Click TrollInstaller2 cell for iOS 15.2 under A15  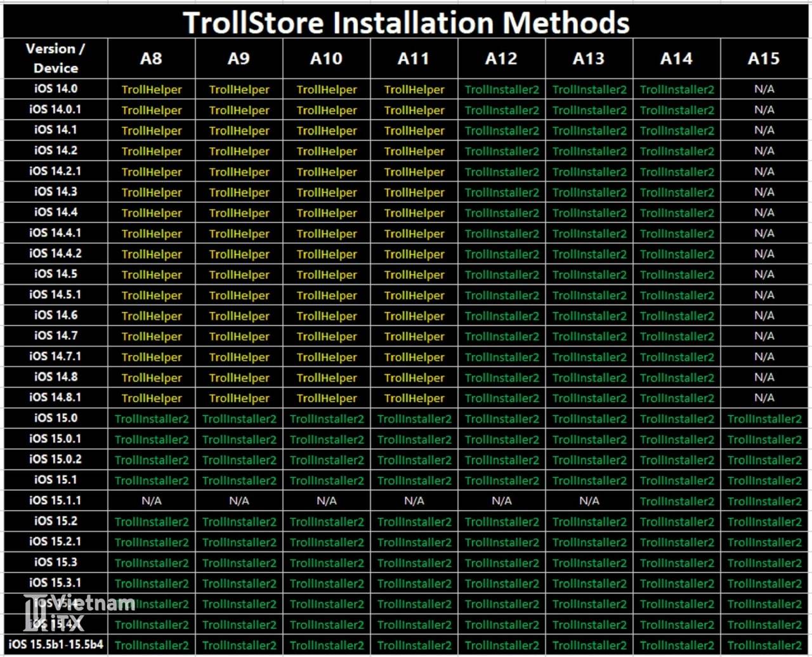tap(764, 521)
